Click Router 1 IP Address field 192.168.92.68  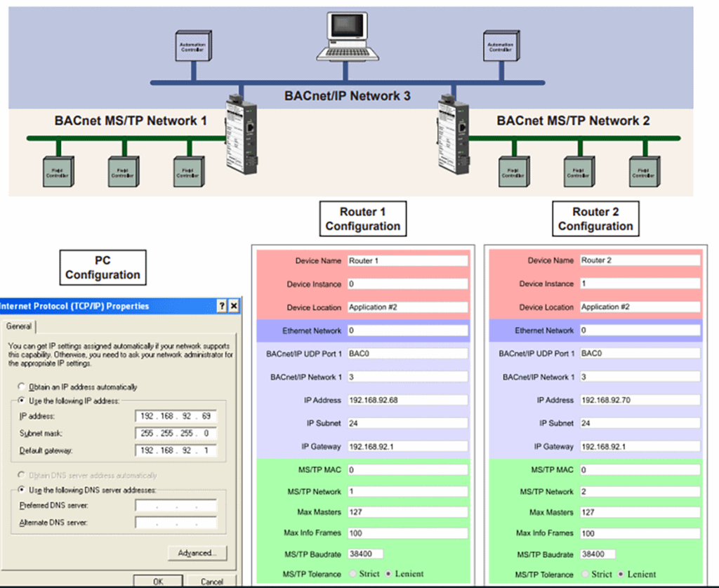point(408,400)
